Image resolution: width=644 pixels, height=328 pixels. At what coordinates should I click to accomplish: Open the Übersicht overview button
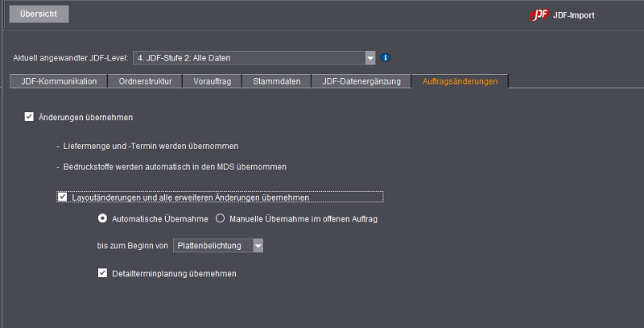[x=39, y=14]
